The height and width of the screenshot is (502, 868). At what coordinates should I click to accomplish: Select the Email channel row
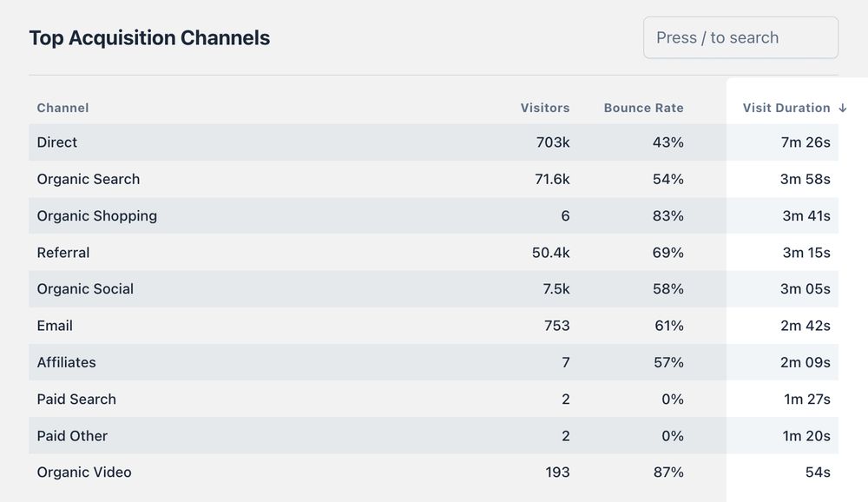(55, 326)
